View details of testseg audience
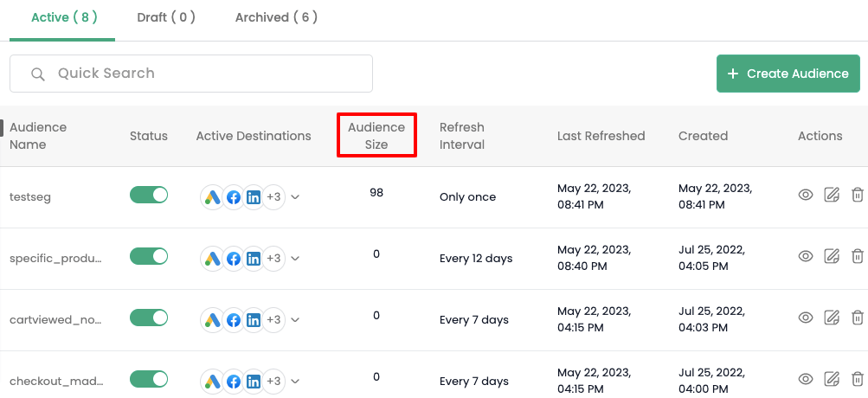868x398 pixels. (x=806, y=195)
